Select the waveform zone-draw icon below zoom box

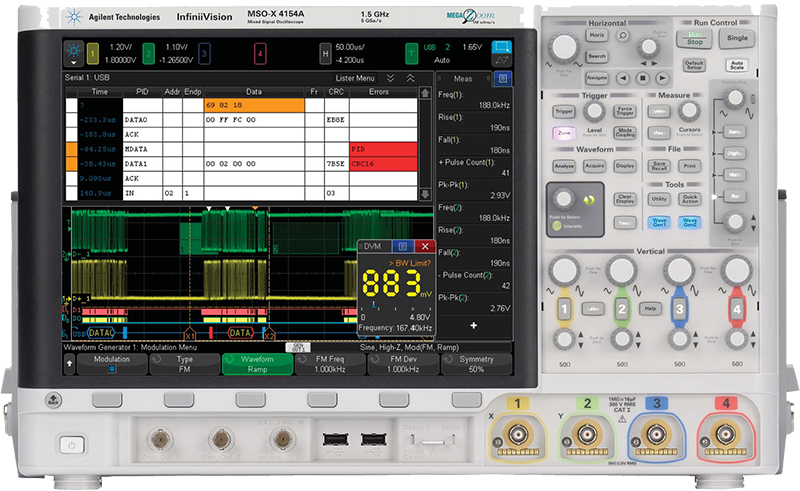coord(502,61)
